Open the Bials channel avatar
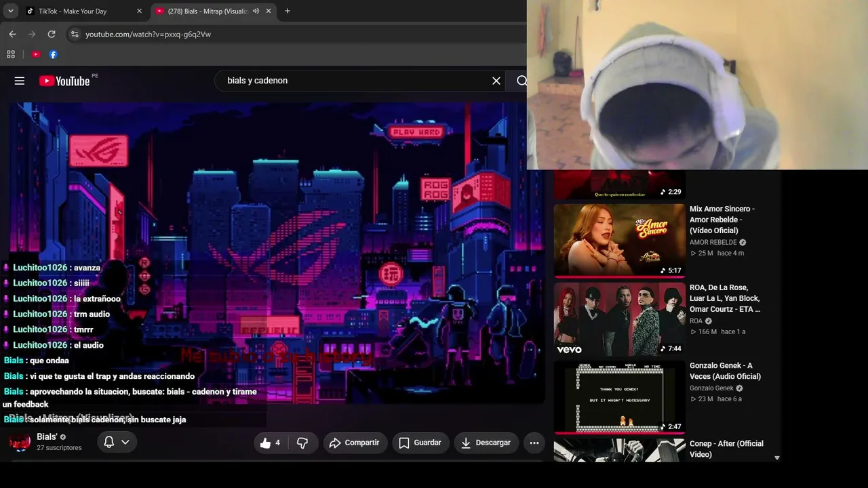This screenshot has height=488, width=868. coord(20,443)
